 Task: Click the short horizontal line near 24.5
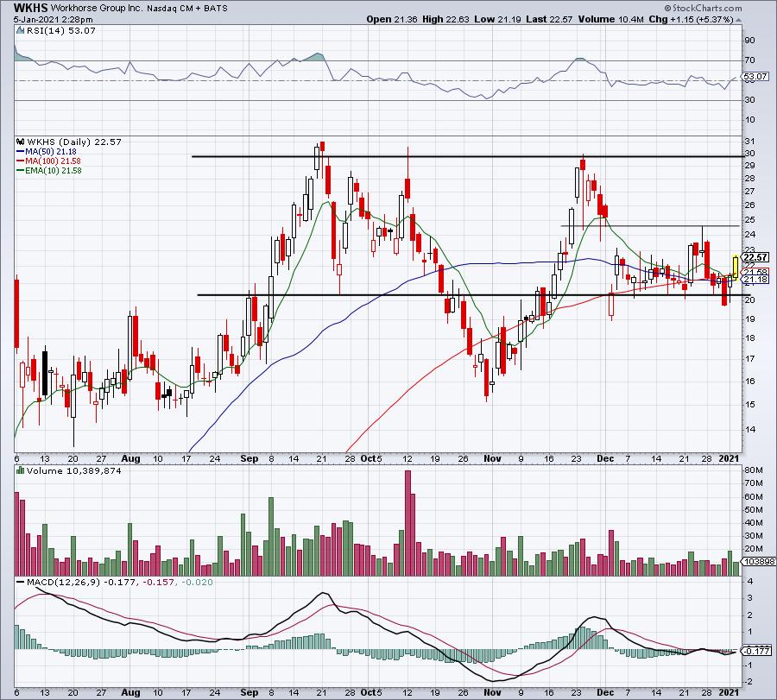point(650,226)
